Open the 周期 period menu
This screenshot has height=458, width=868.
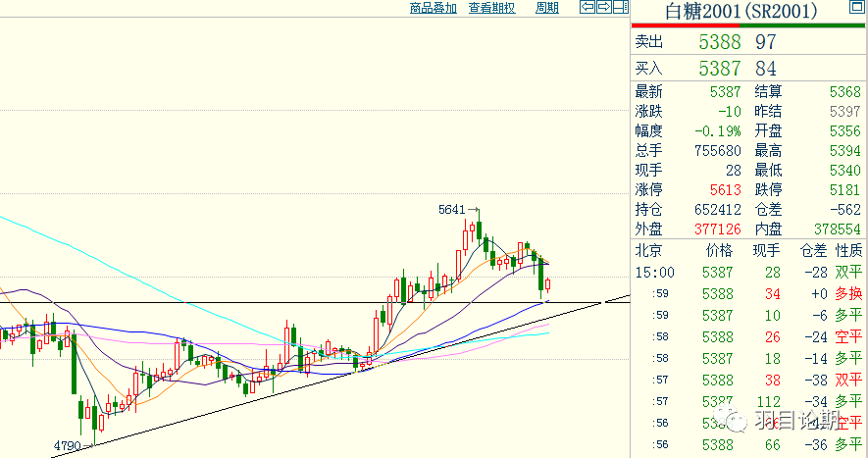pos(546,8)
